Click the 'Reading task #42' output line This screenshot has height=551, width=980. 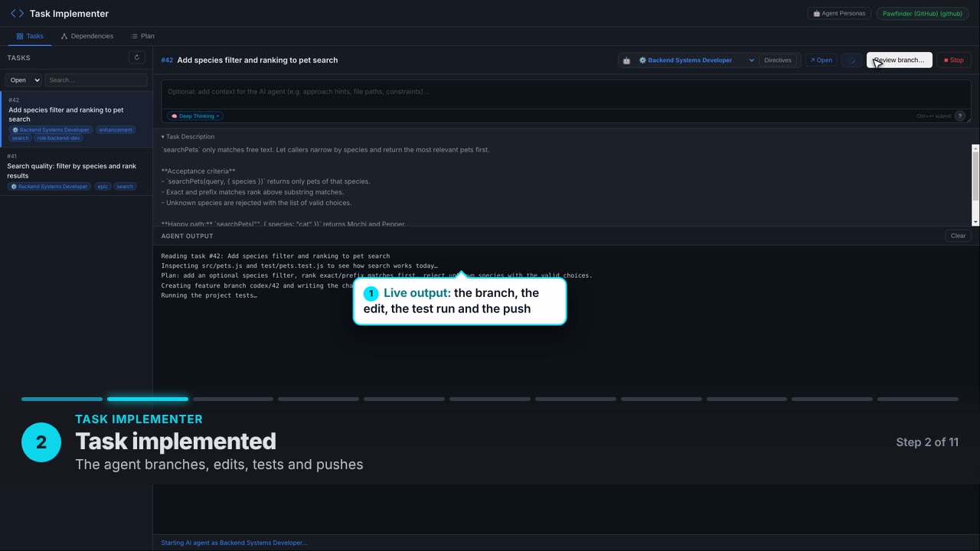click(276, 256)
